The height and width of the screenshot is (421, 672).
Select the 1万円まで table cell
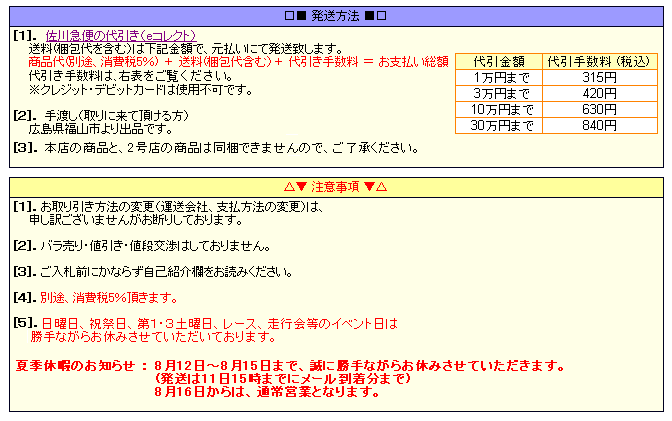pyautogui.click(x=499, y=78)
